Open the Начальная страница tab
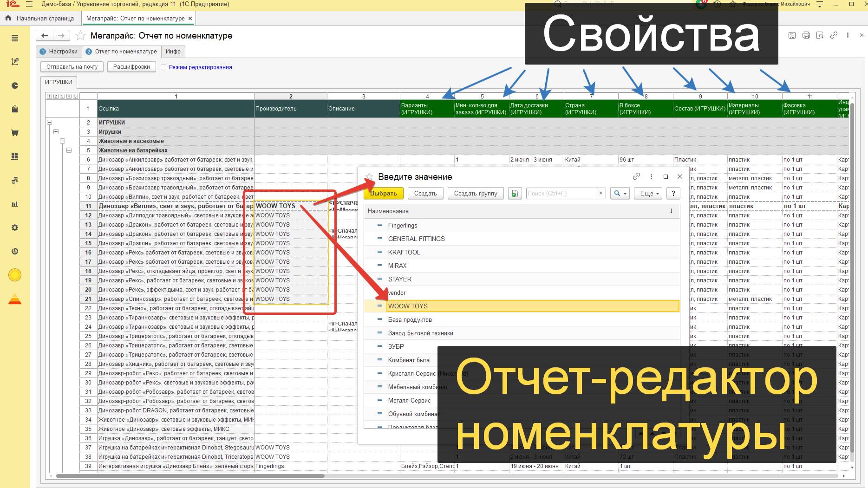 [x=45, y=18]
